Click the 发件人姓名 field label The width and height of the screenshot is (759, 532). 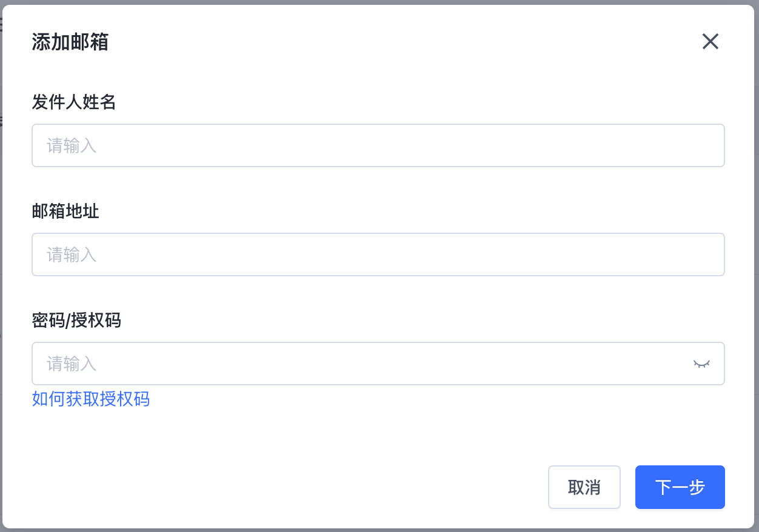(74, 102)
